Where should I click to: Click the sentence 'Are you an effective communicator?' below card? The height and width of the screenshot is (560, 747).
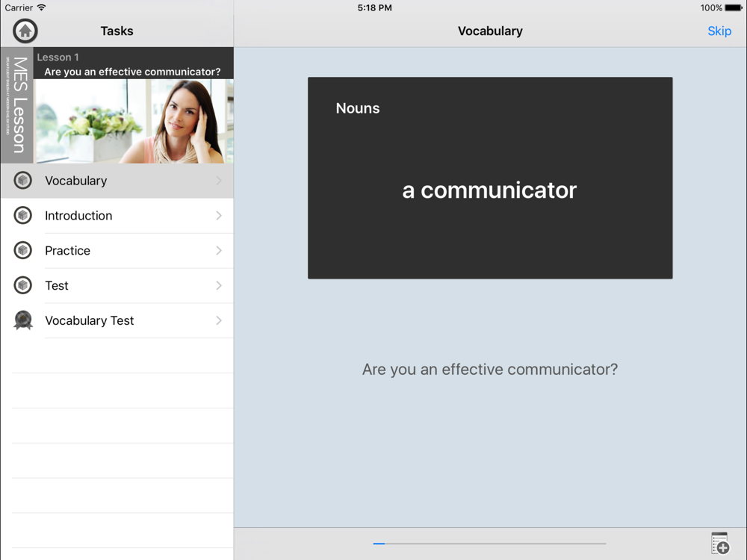pyautogui.click(x=490, y=370)
